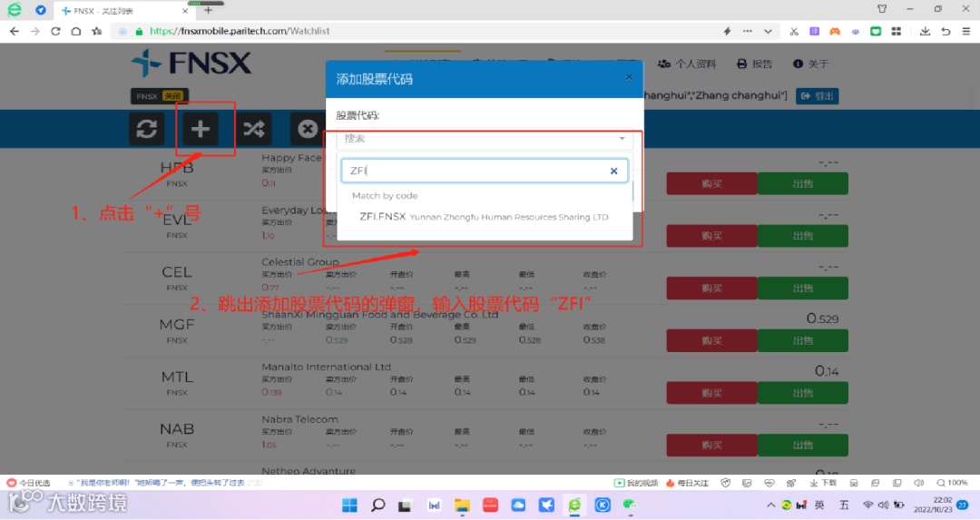The width and height of the screenshot is (980, 520).
Task: Click Nabra Telecom company name
Action: click(299, 419)
